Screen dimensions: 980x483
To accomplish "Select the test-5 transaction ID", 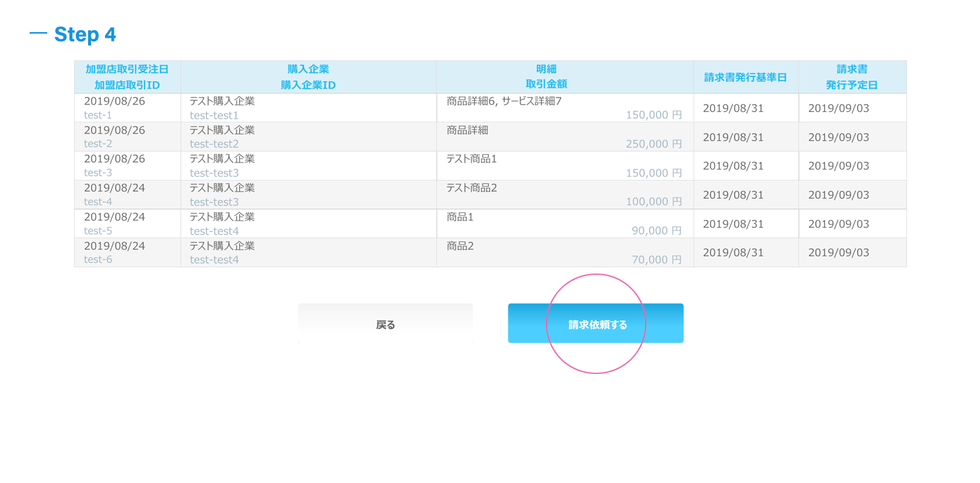I will (98, 231).
